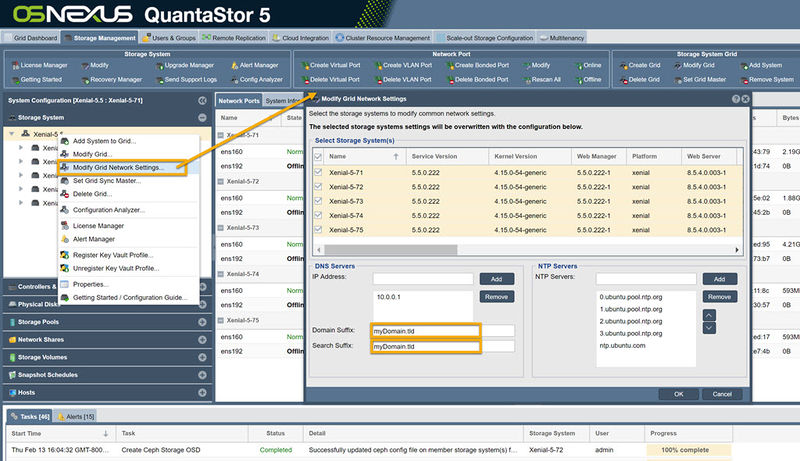
Task: Click Rescan All network ports
Action: (x=542, y=80)
